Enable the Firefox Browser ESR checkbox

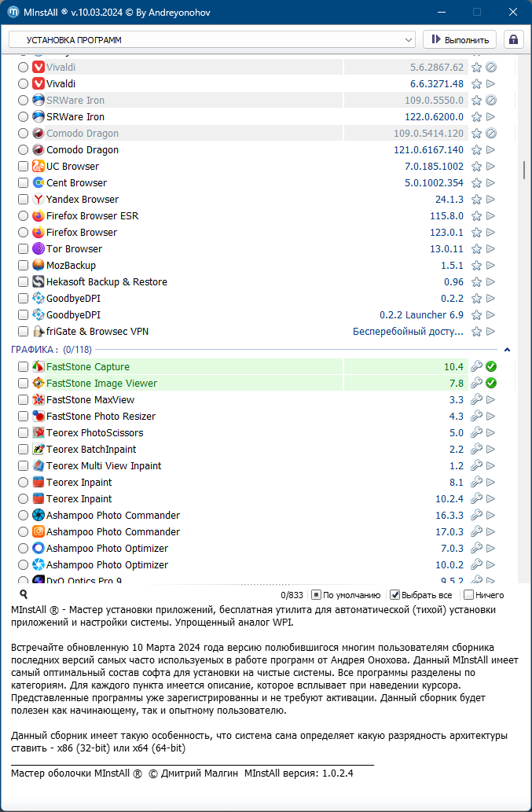(x=23, y=216)
